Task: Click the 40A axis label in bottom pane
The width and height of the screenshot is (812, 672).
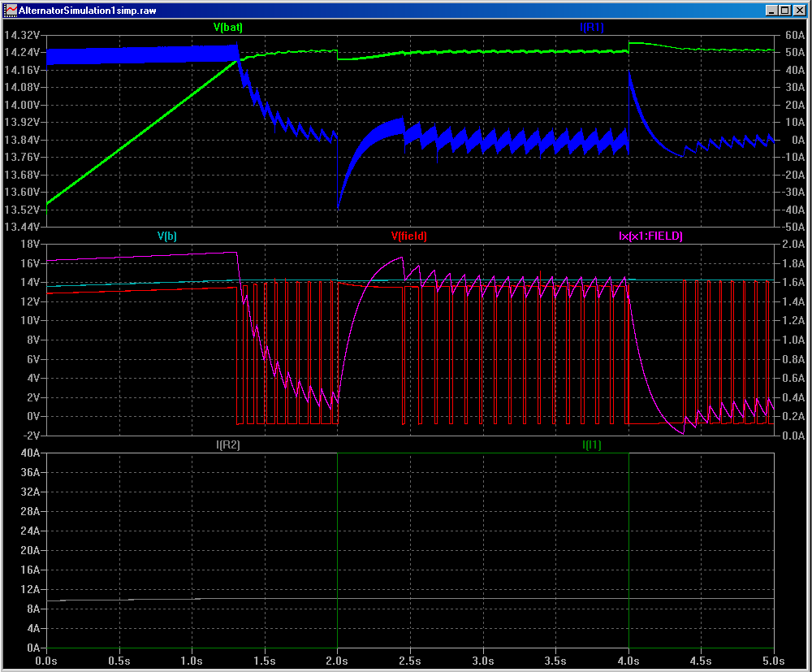Action: (30, 453)
